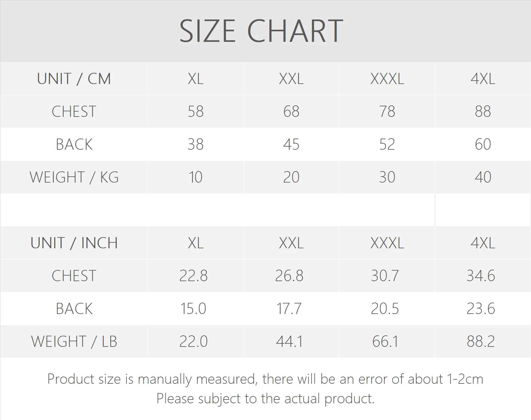Screen dimensions: 531x420
Task: Click the chest value 30.7 cell
Action: click(385, 276)
